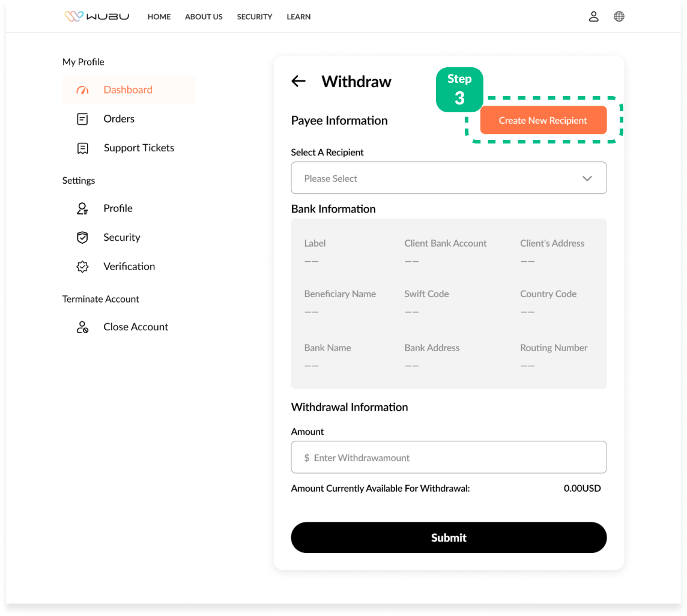The width and height of the screenshot is (687, 616).
Task: Click the back arrow beside Withdraw
Action: pyautogui.click(x=298, y=81)
